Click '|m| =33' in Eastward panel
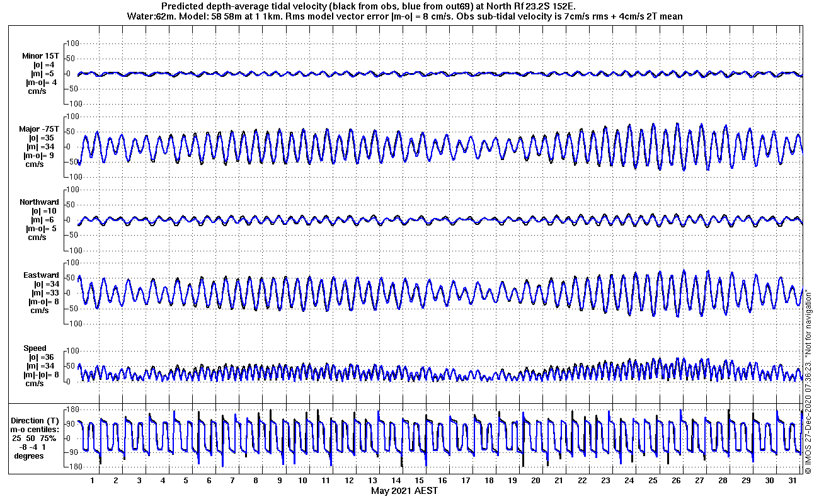This screenshot has width=819, height=504. point(45,293)
